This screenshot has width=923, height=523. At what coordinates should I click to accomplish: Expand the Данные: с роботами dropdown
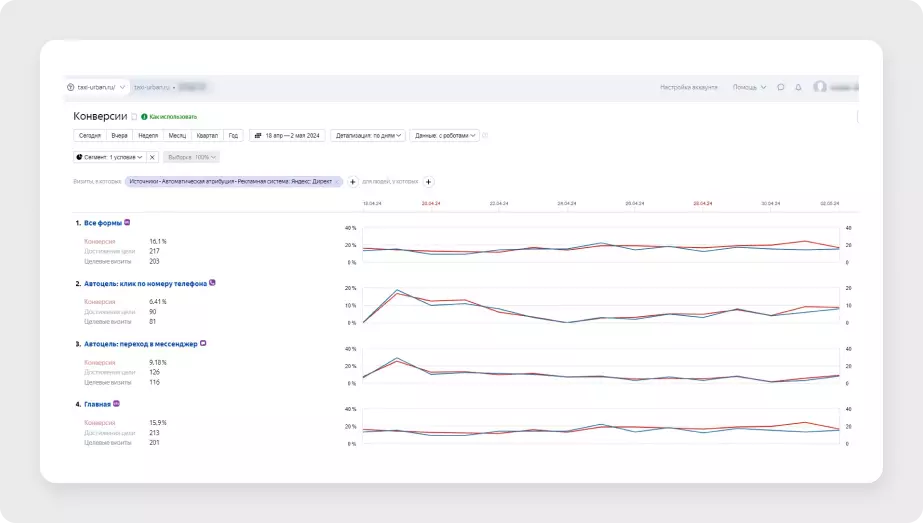[444, 135]
